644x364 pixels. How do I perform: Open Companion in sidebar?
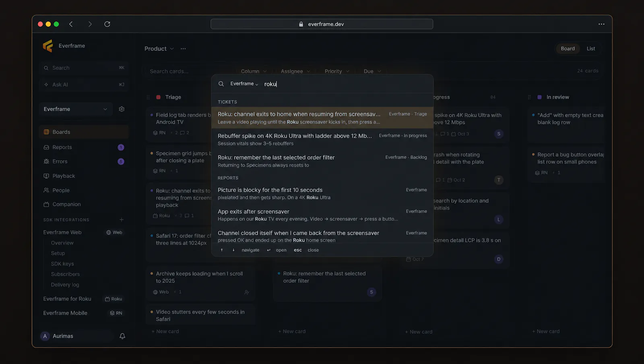click(84, 205)
